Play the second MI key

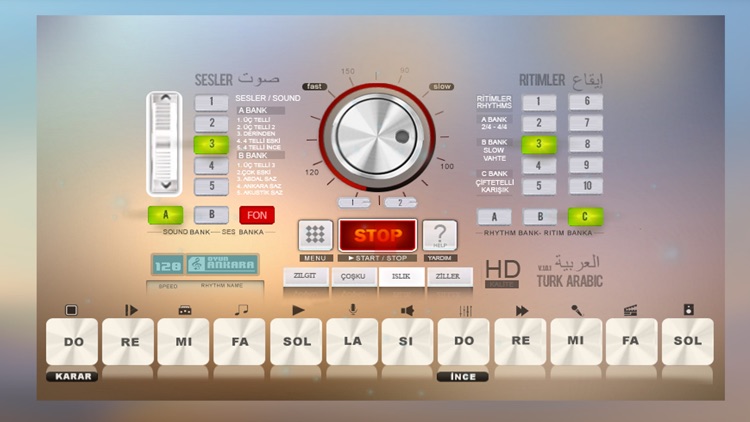[x=576, y=342]
